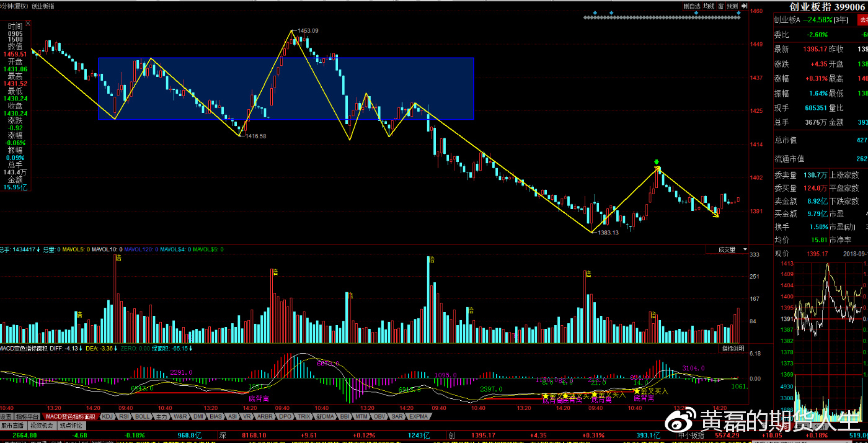Image resolution: width=868 pixels, height=443 pixels.
Task: Expand the 指标说明 indicator description
Action: point(732,349)
